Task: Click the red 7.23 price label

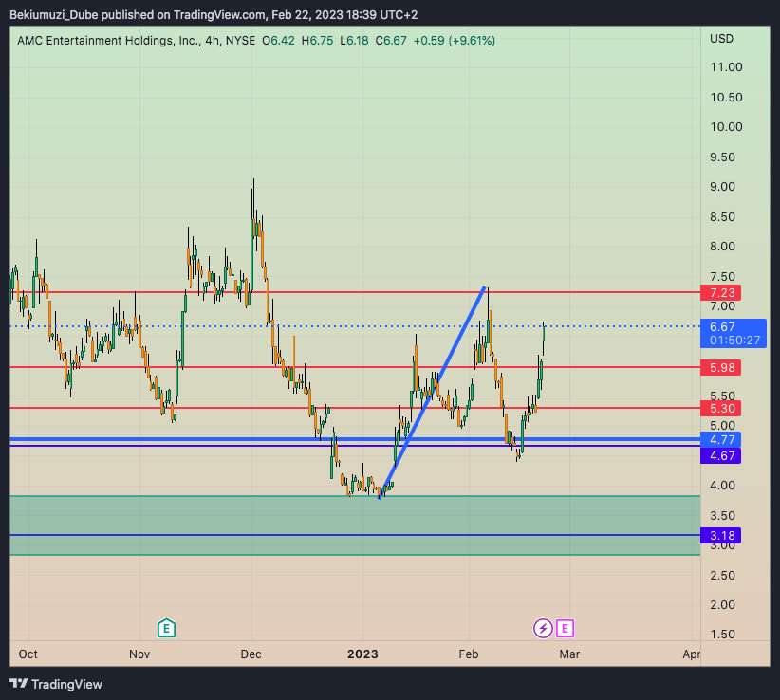Action: click(x=720, y=292)
